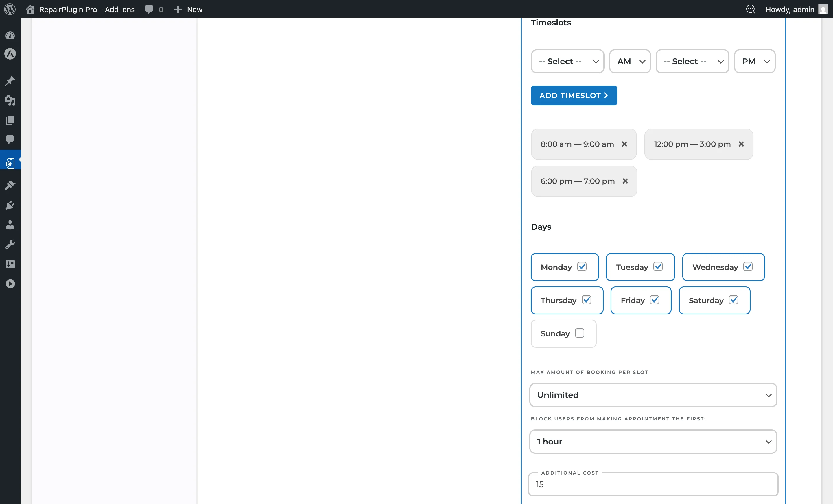833x504 pixels.
Task: Open the Plugins icon
Action: point(10,205)
